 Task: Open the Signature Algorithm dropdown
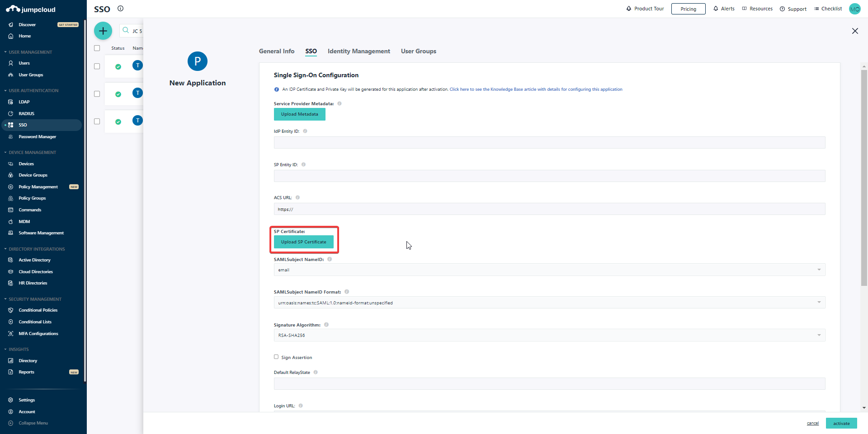click(549, 335)
